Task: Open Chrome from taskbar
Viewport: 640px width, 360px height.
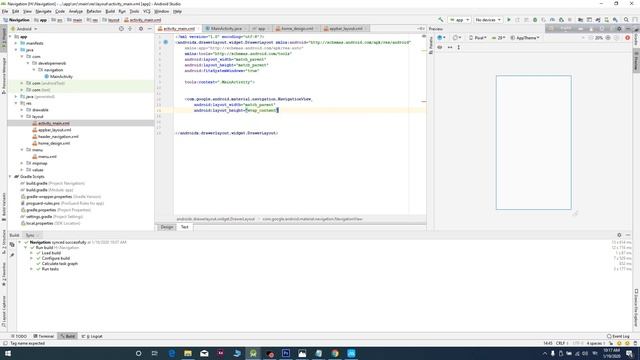Action: (335, 353)
